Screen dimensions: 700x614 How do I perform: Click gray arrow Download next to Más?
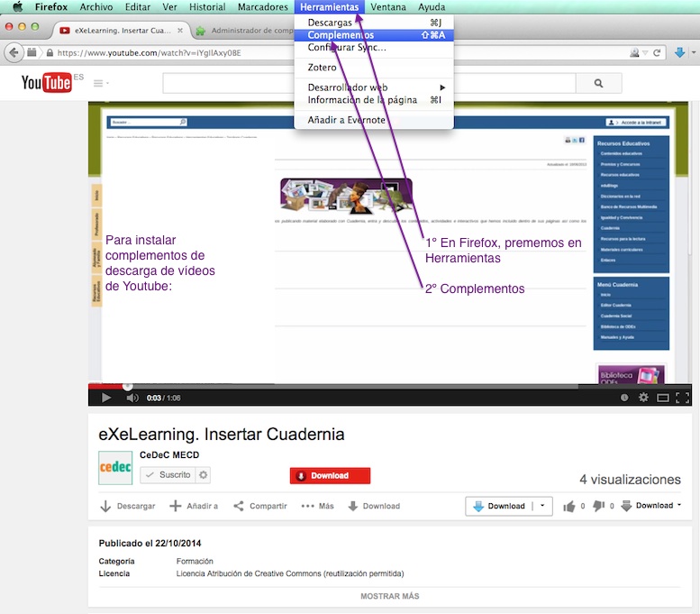pyautogui.click(x=374, y=506)
